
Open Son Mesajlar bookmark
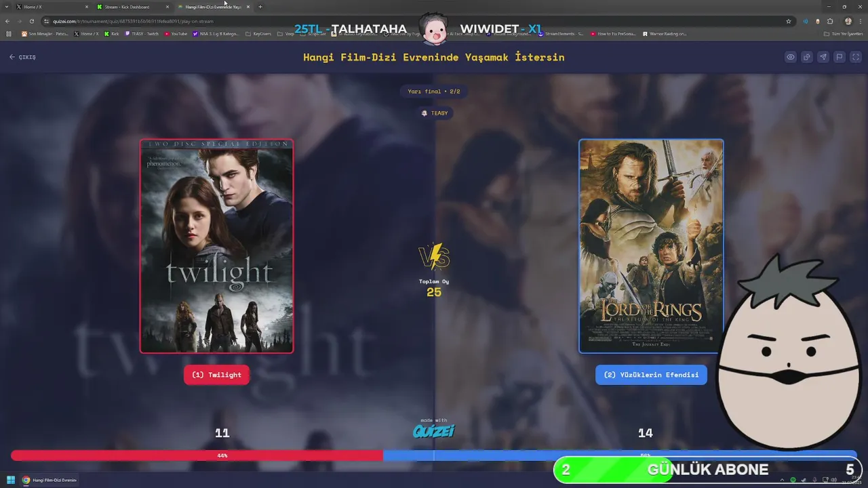click(45, 33)
